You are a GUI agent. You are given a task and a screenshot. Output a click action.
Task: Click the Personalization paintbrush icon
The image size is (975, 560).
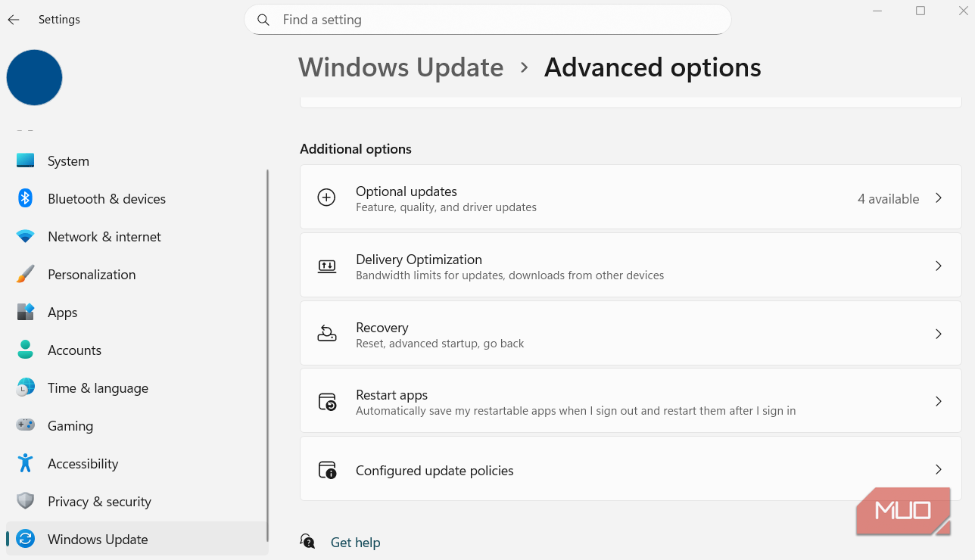coord(26,274)
